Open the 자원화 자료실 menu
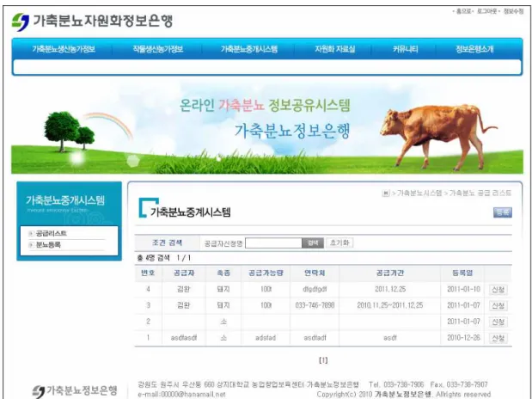 335,49
